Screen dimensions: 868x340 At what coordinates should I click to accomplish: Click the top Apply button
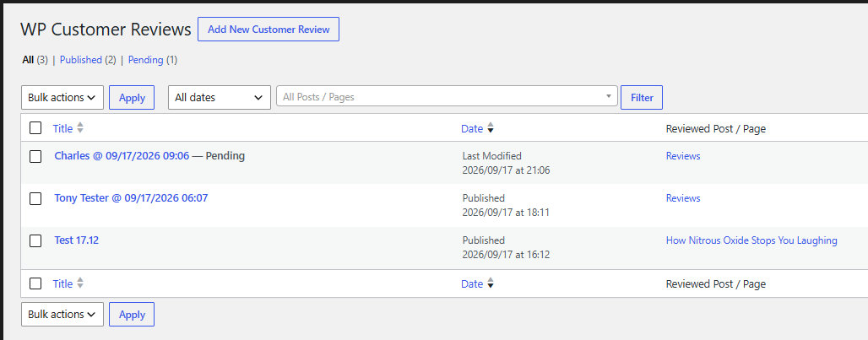tap(132, 97)
